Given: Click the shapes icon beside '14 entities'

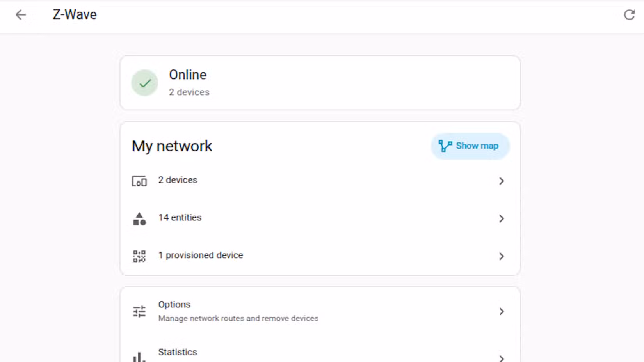Looking at the screenshot, I should tap(139, 218).
